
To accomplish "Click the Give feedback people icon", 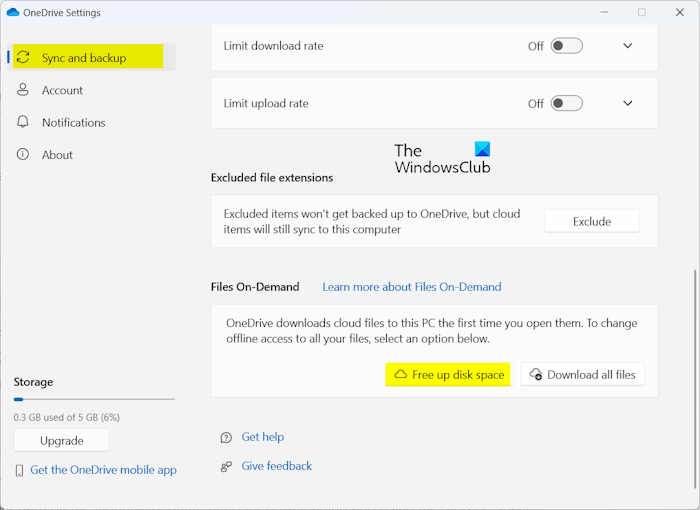I will 227,466.
